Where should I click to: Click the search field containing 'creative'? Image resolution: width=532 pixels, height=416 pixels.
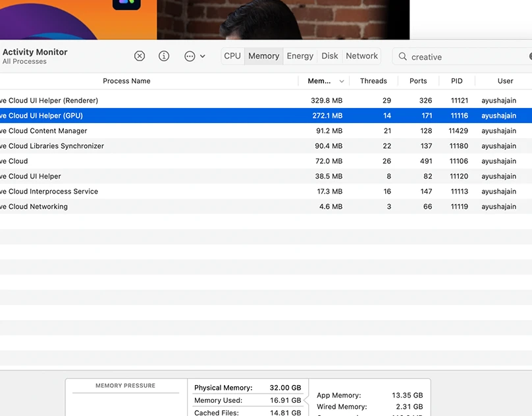pyautogui.click(x=461, y=57)
